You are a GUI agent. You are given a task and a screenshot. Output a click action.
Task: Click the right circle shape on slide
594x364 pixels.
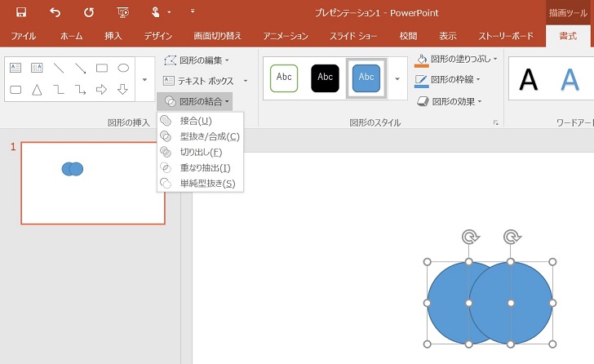point(511,303)
